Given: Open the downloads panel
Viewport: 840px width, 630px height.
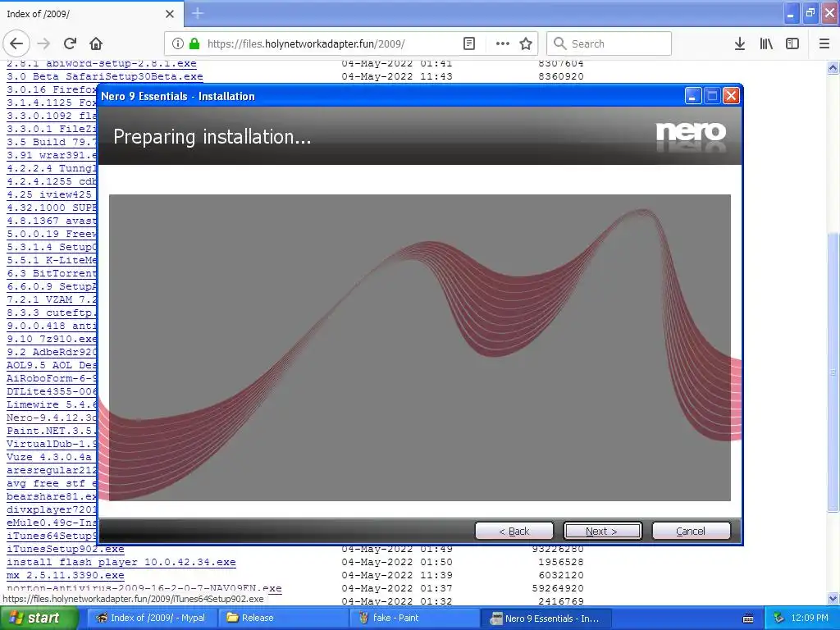Looking at the screenshot, I should [x=739, y=43].
